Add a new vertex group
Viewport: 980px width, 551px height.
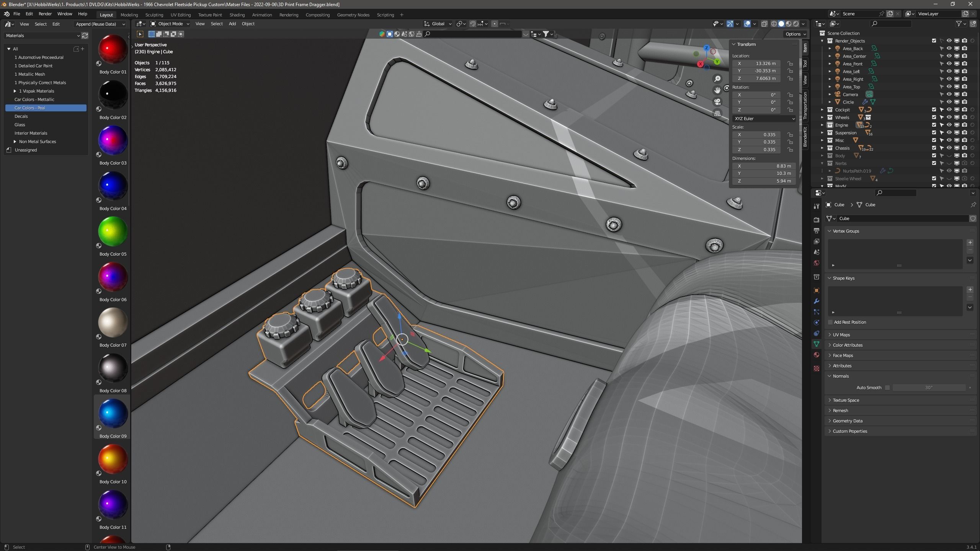coord(970,243)
